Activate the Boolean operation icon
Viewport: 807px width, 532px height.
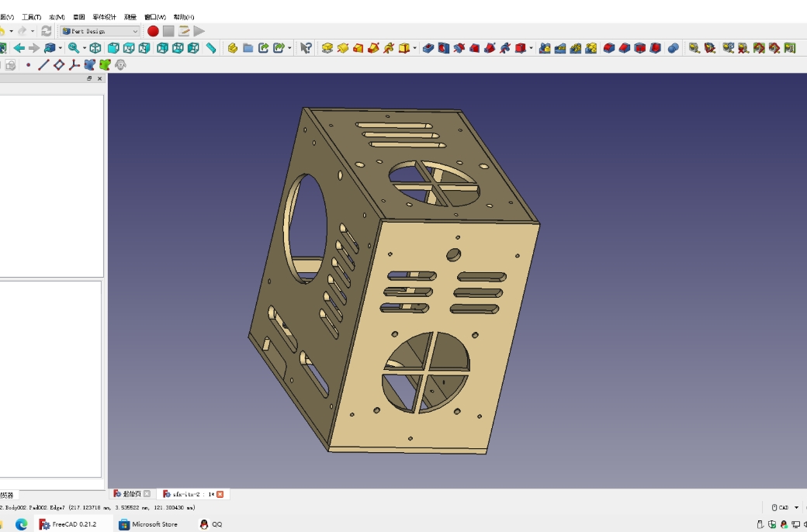673,48
